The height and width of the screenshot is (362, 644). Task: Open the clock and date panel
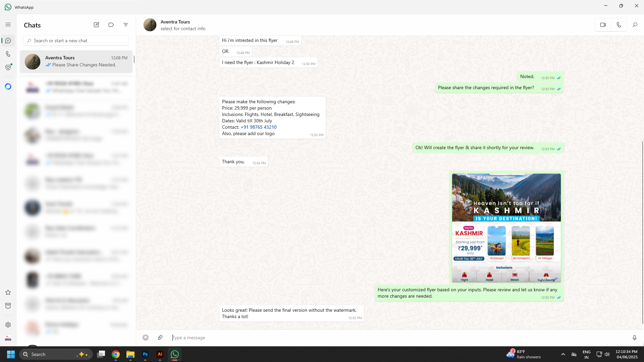click(x=627, y=354)
